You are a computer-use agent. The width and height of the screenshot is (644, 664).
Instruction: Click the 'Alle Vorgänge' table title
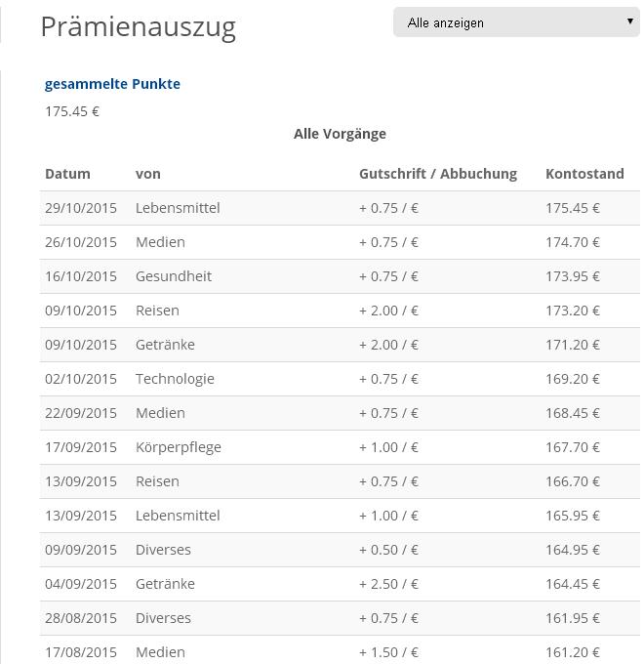click(340, 134)
